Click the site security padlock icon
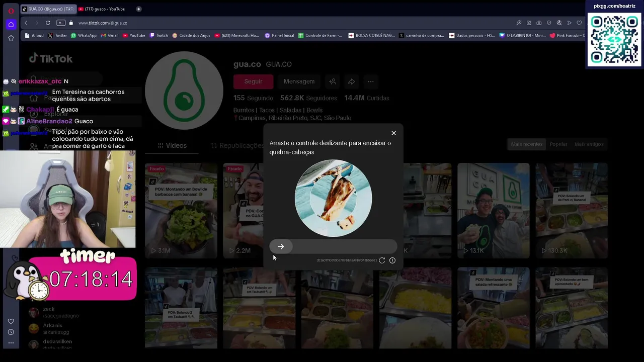 click(71, 23)
